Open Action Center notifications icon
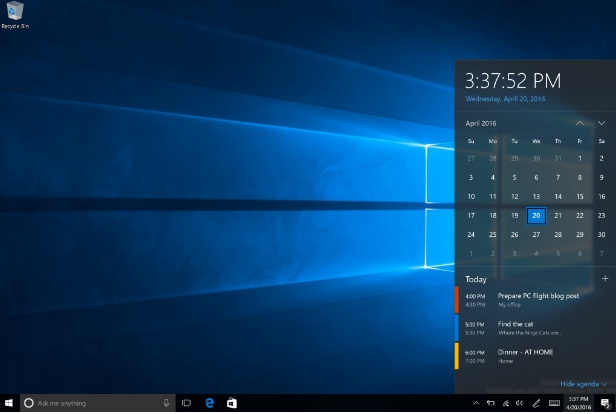616x414 pixels. 605,402
